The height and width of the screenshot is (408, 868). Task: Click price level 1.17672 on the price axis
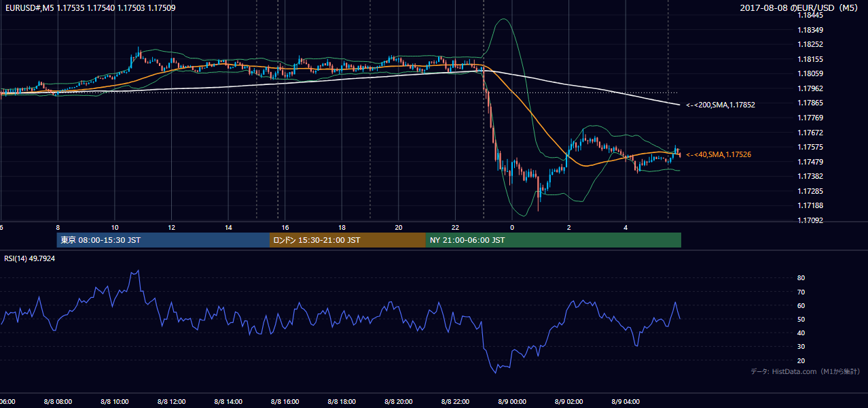(x=810, y=133)
